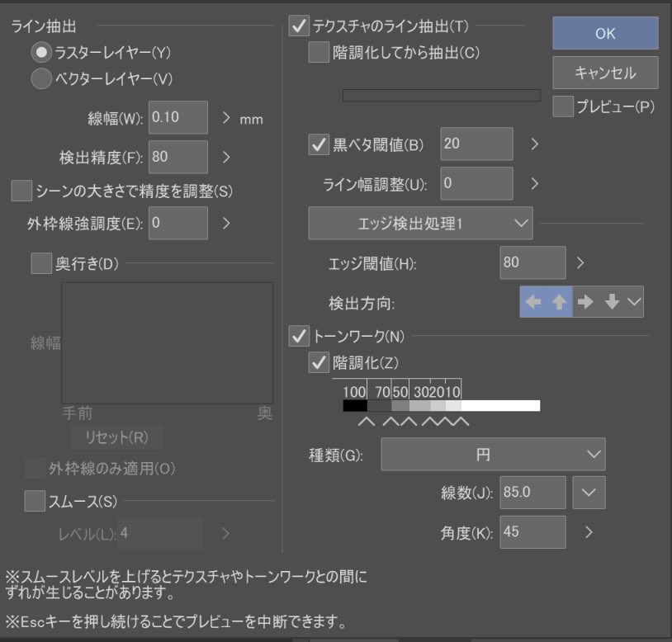Viewport: 672px width, 642px height.
Task: Select the left arrow detection direction
Action: point(532,301)
